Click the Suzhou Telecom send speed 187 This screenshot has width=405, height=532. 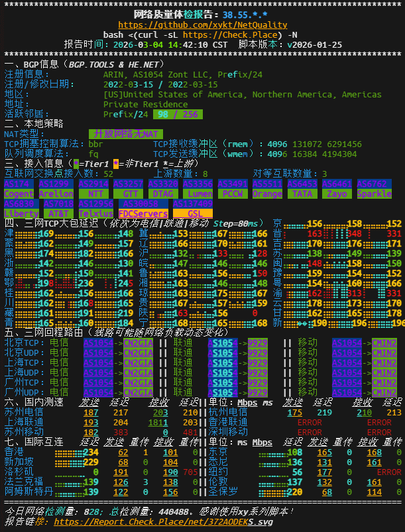click(91, 412)
